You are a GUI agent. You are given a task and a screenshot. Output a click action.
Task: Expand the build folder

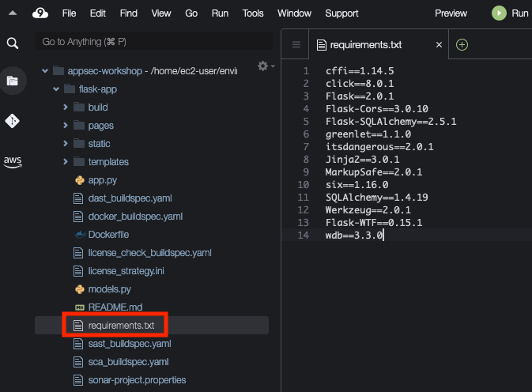(x=65, y=107)
